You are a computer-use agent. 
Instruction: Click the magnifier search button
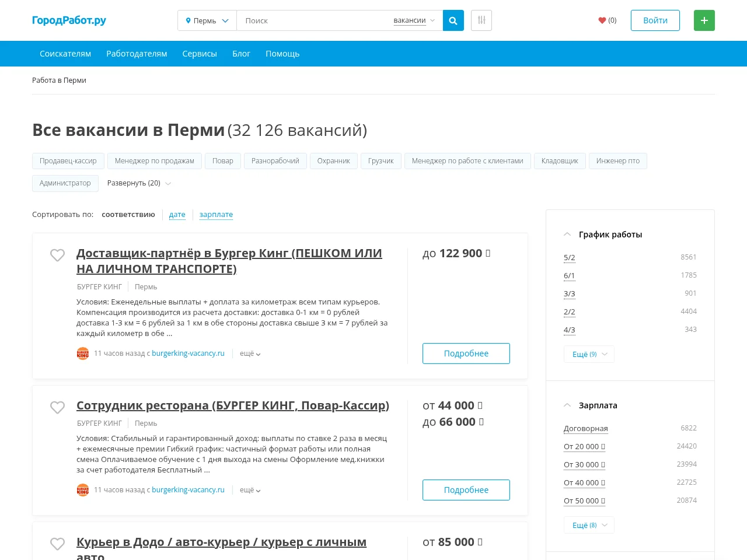[453, 20]
